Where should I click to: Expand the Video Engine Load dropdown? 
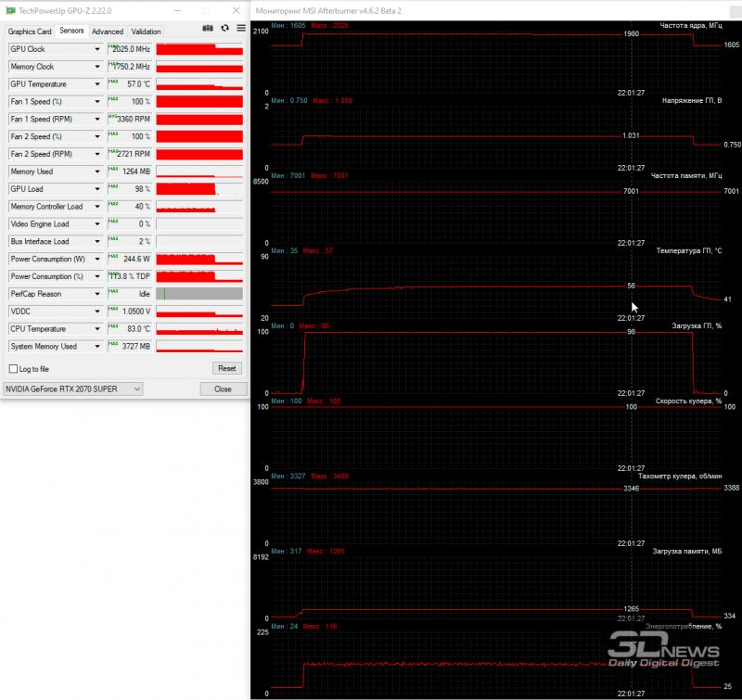(x=97, y=224)
